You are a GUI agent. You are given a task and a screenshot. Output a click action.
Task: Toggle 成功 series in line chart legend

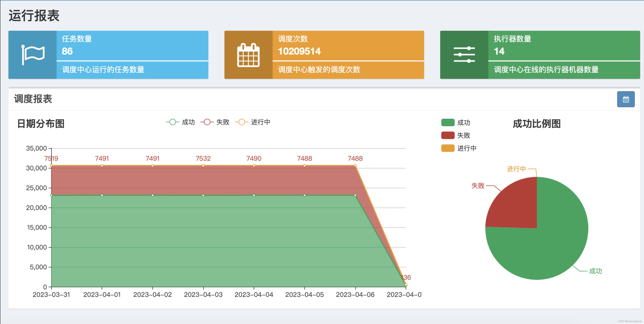pos(180,122)
